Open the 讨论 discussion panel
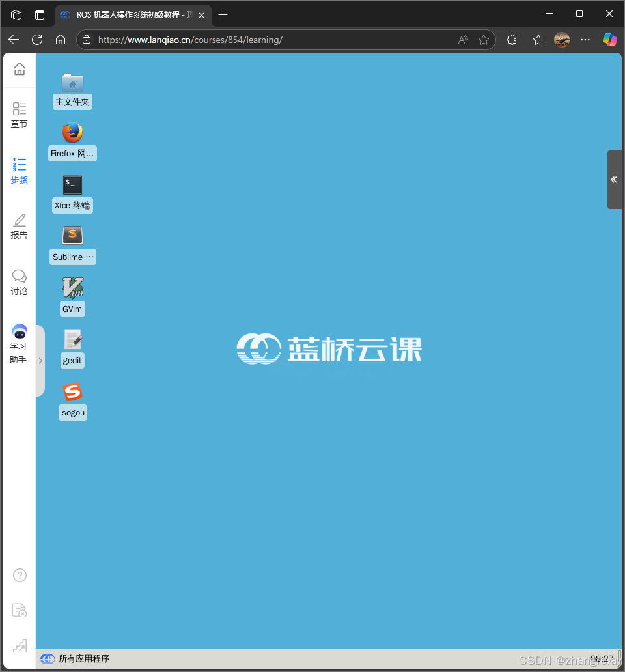625x672 pixels. tap(20, 282)
